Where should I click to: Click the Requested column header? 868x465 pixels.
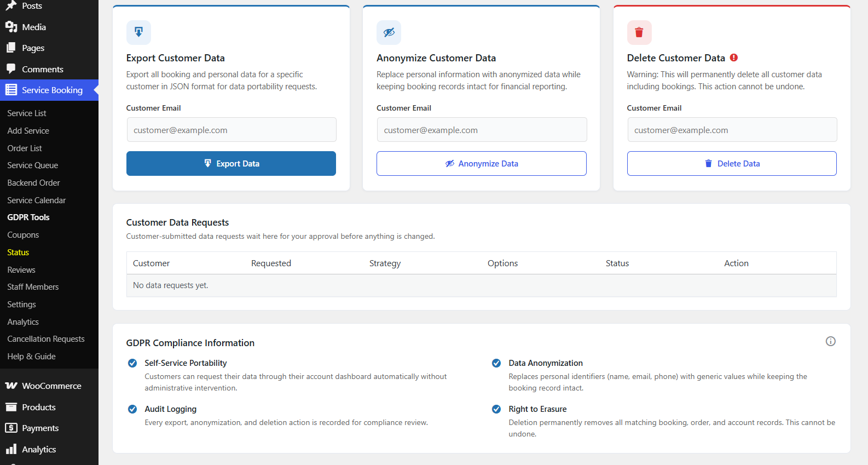[271, 263]
